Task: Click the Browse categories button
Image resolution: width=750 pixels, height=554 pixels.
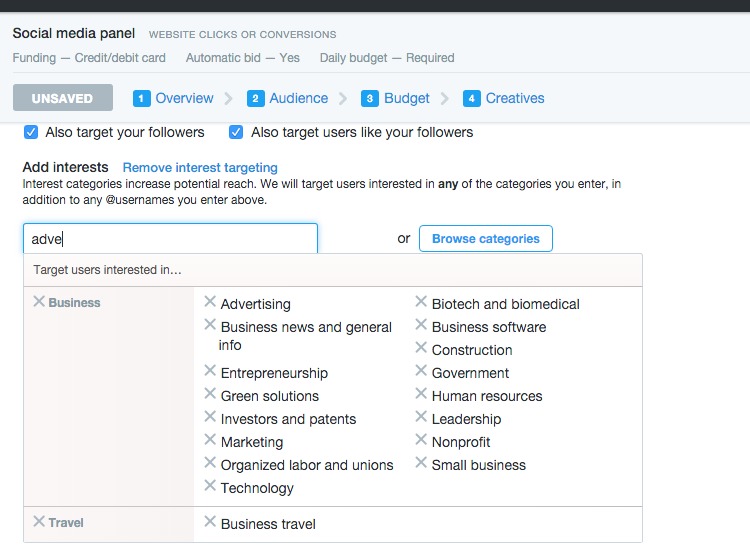Action: click(485, 239)
